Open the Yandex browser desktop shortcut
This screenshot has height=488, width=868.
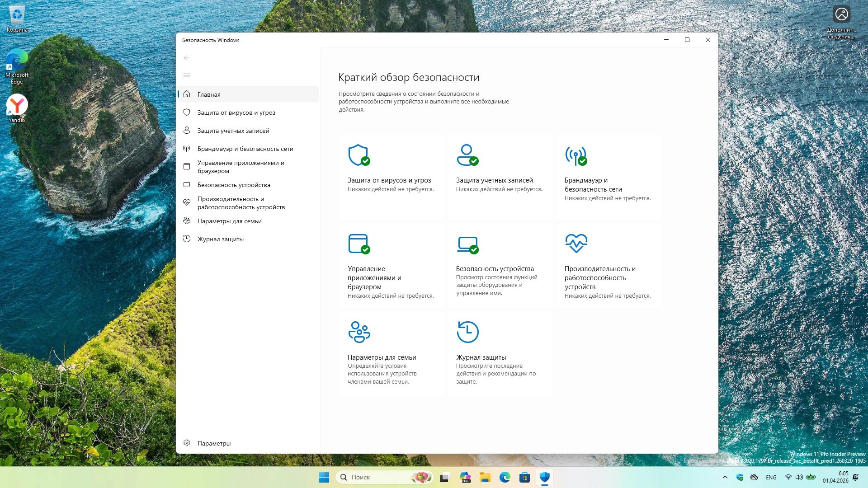17,105
